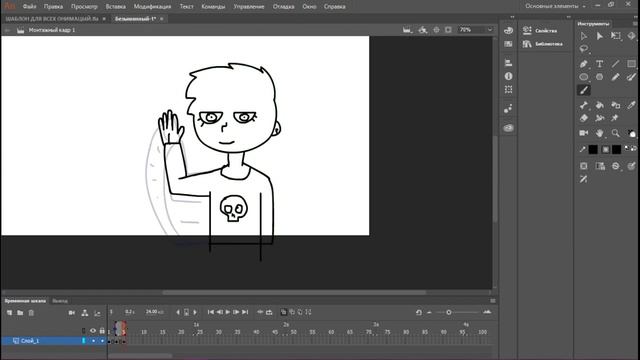Select the Line tool
The image size is (640, 360).
pos(616,64)
